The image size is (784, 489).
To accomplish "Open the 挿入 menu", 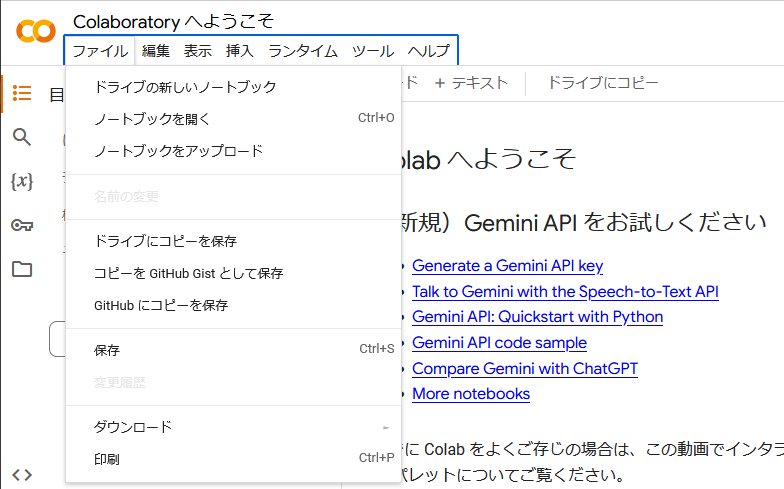I will click(x=240, y=51).
